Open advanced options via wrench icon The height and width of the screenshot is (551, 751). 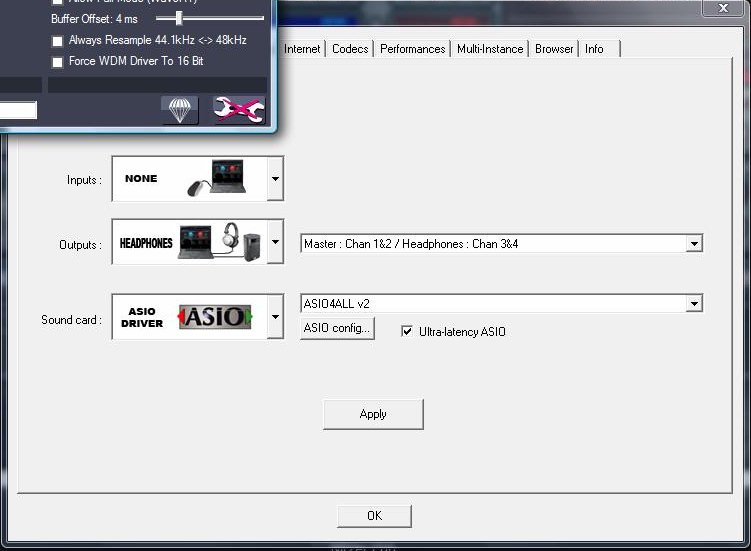point(239,110)
